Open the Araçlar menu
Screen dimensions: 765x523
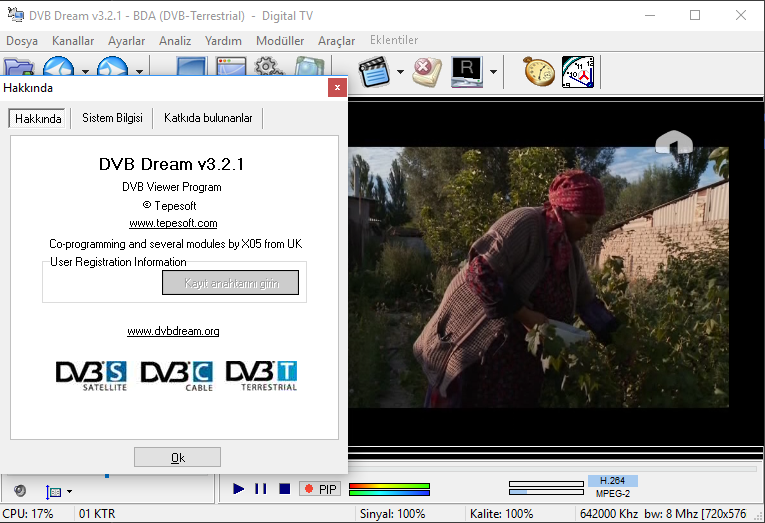(x=337, y=41)
